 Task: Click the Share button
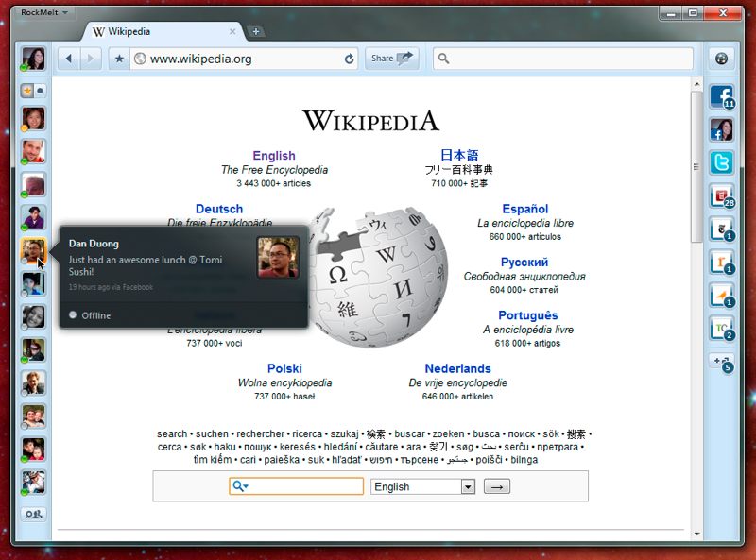point(391,59)
